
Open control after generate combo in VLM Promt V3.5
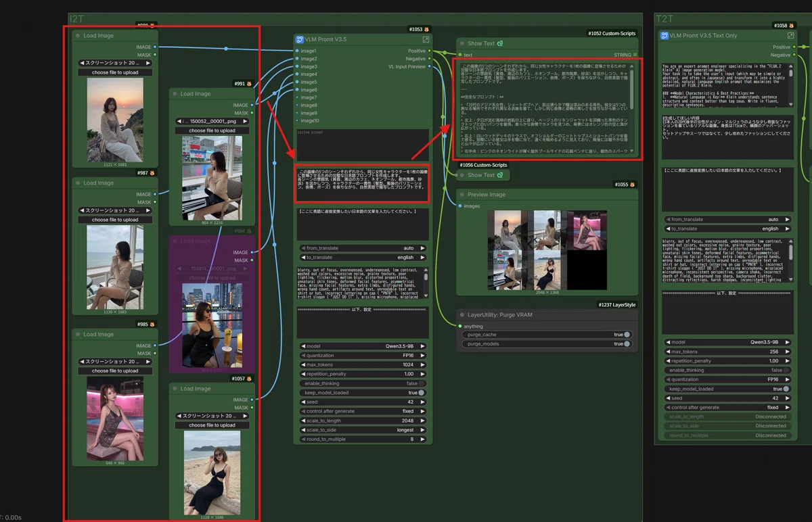363,411
